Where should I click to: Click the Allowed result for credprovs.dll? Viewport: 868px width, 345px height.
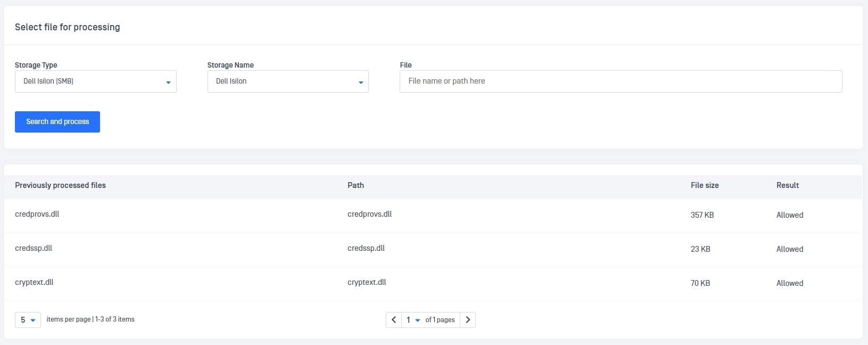pos(790,215)
